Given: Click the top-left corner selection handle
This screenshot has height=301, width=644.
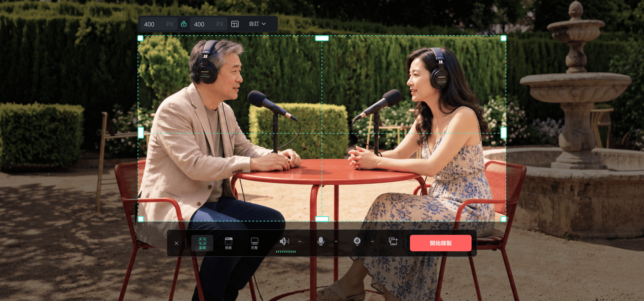Looking at the screenshot, I should point(140,38).
